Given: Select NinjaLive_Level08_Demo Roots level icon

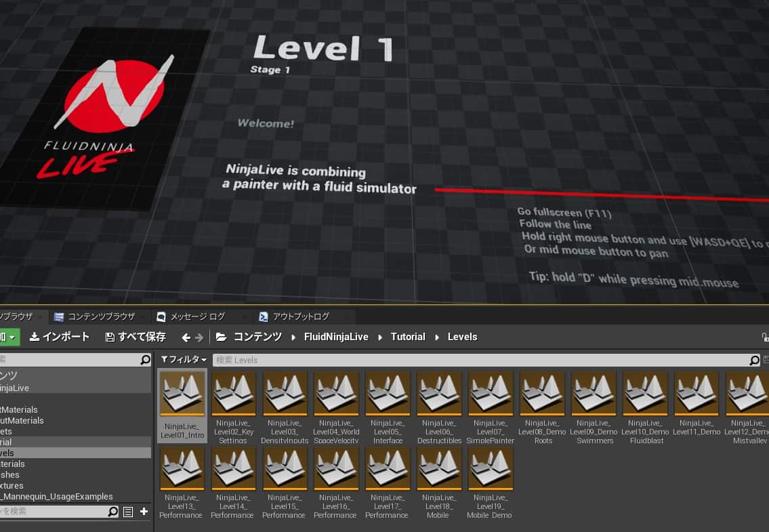Looking at the screenshot, I should coord(543,393).
